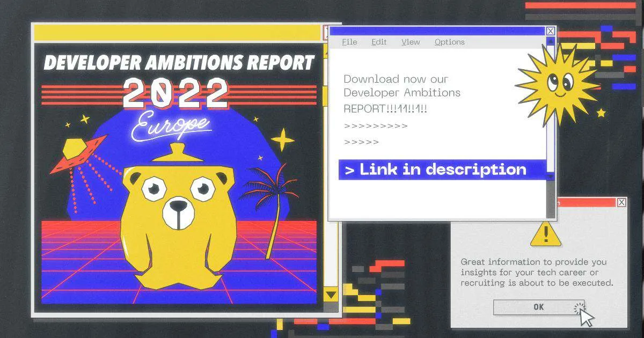Open the Options menu
This screenshot has width=644, height=338.
[x=450, y=42]
